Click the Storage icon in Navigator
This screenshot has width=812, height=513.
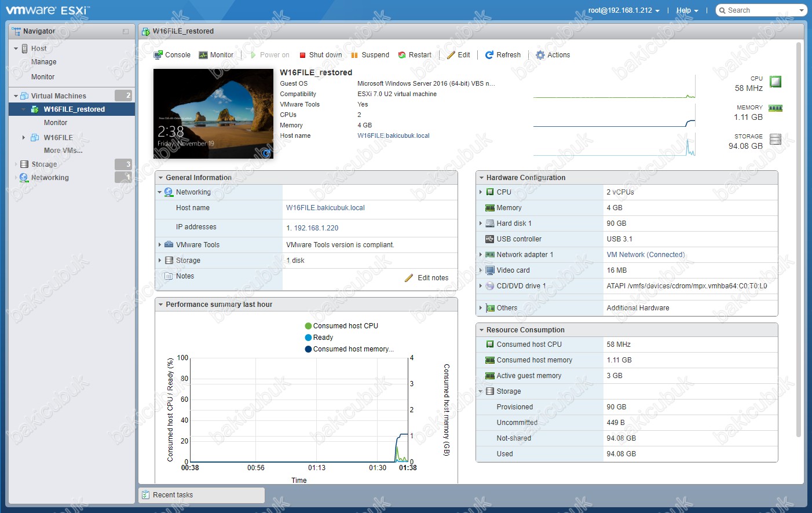pyautogui.click(x=24, y=164)
